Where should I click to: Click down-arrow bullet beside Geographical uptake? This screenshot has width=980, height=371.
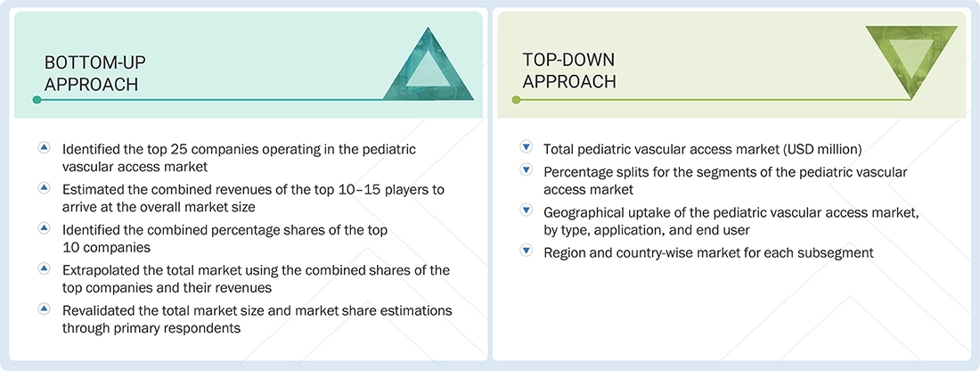coord(525,211)
